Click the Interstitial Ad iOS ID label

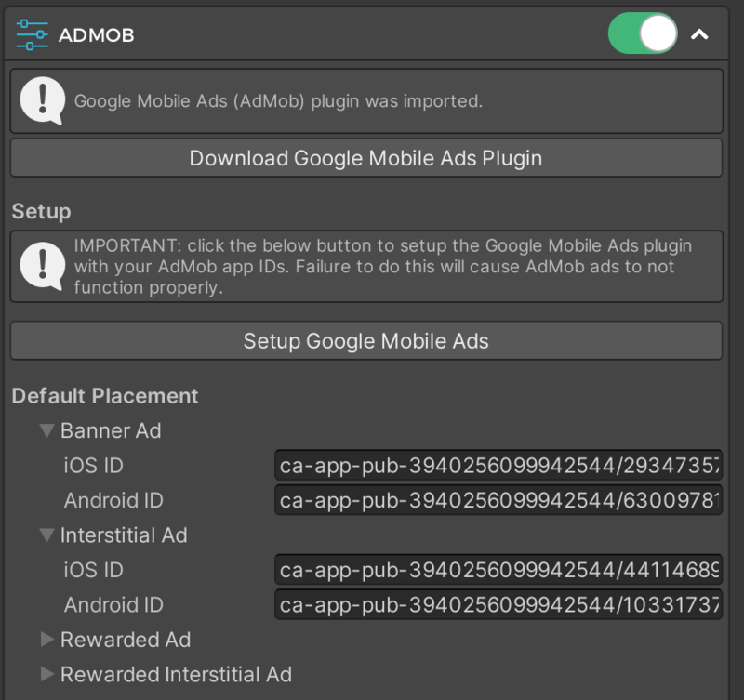(x=94, y=570)
